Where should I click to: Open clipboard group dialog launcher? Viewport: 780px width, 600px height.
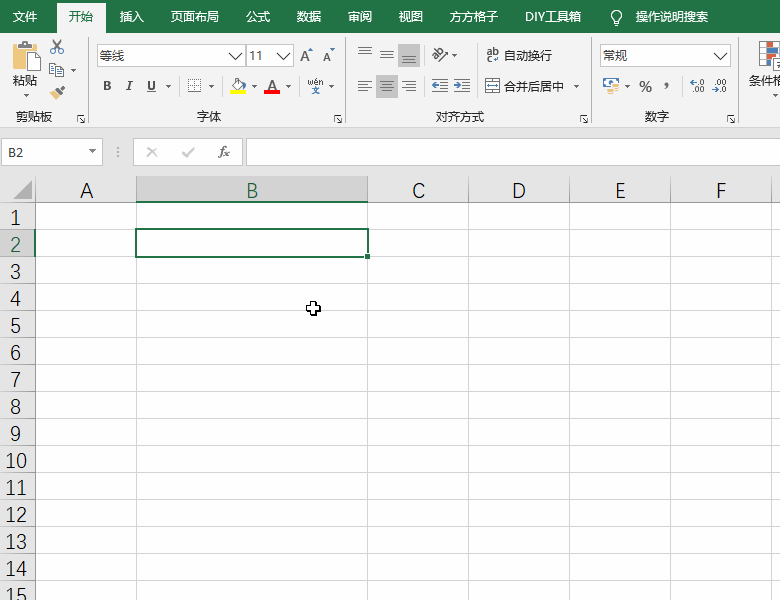pos(81,119)
